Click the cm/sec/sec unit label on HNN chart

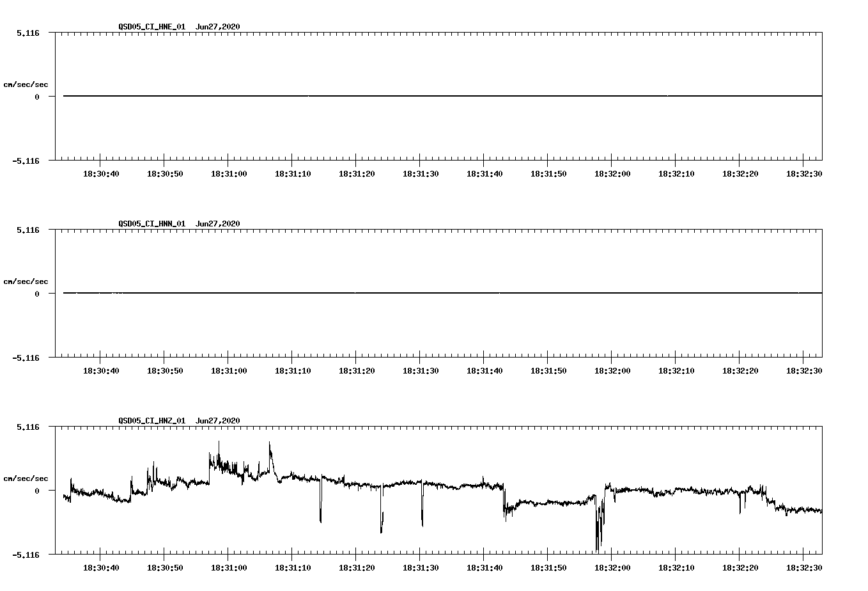(x=26, y=281)
